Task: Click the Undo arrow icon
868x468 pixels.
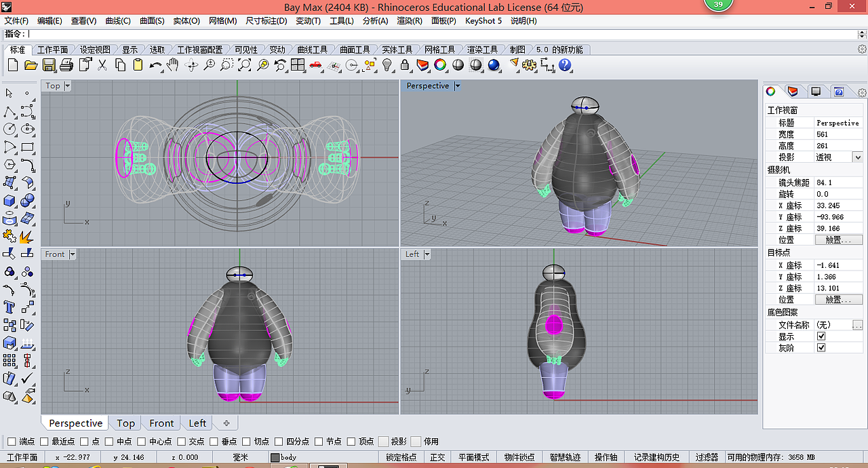Action: pyautogui.click(x=156, y=65)
